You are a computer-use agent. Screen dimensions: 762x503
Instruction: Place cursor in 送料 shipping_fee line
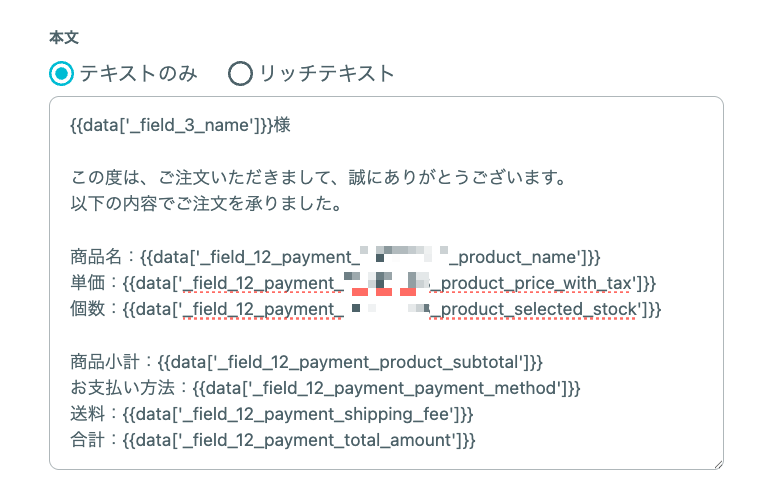pos(272,415)
